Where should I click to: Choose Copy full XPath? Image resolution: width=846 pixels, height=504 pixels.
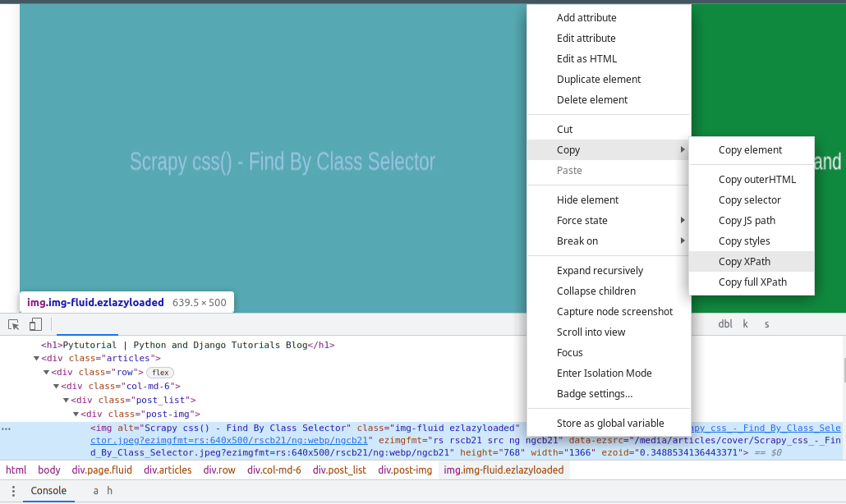pos(754,282)
